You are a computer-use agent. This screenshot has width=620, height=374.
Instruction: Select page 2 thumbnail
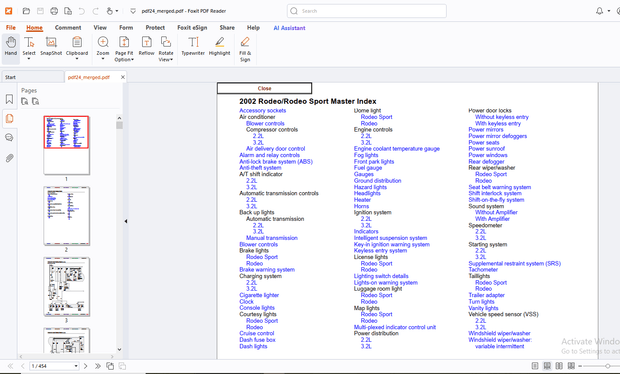tap(66, 216)
